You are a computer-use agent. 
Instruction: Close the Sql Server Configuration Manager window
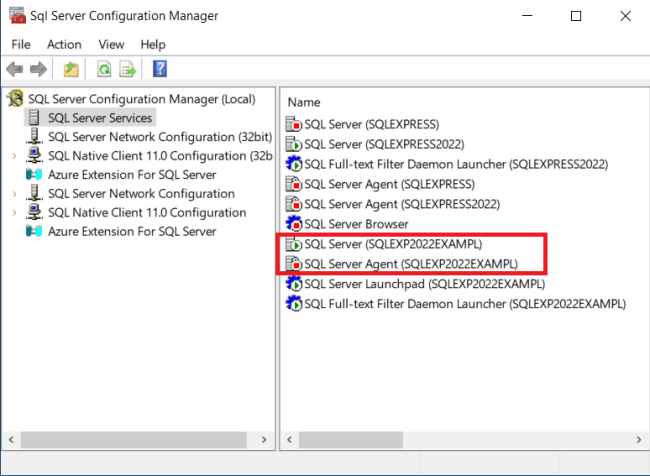coord(625,16)
